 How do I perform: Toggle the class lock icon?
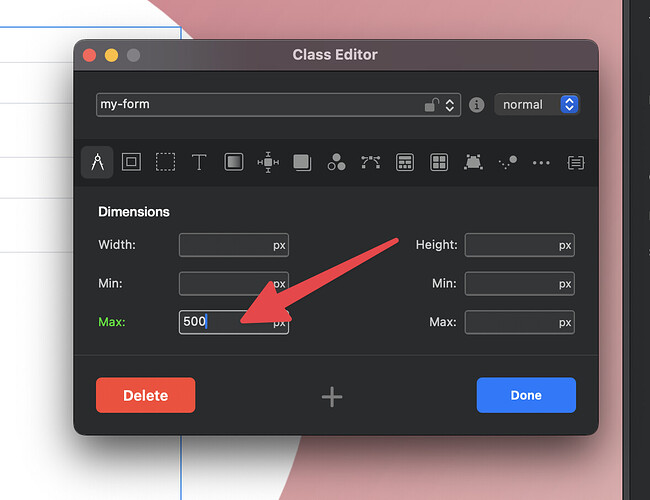(432, 105)
